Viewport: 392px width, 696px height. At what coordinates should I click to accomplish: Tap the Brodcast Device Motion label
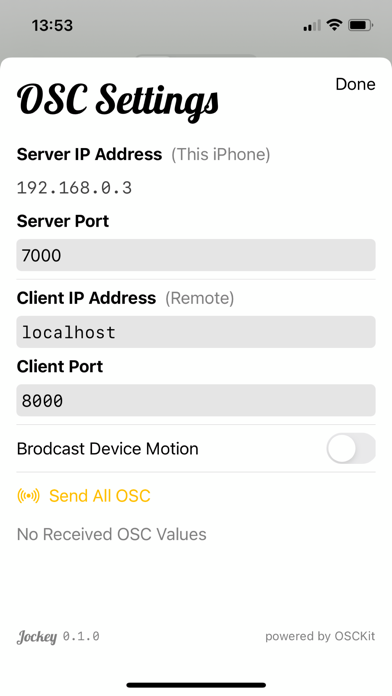coord(107,449)
